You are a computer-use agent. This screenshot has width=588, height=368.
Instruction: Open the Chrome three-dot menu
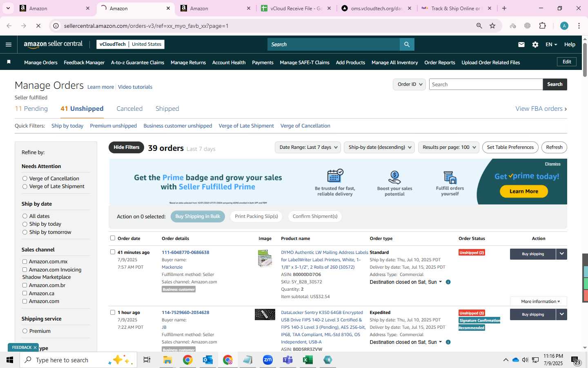[x=579, y=26]
